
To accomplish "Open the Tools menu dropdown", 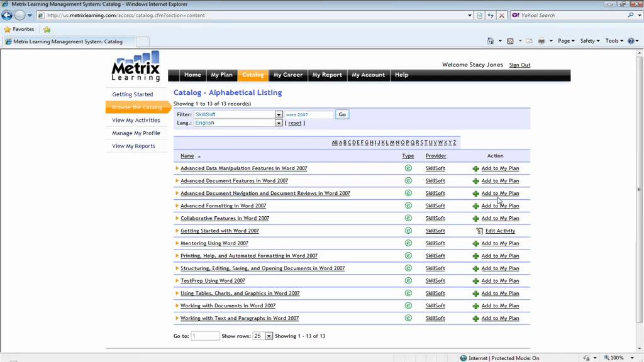I will 614,41.
